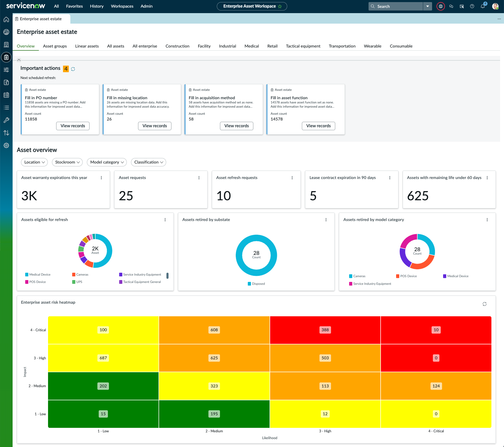
Task: View records for Fill in asset function
Action: pyautogui.click(x=318, y=126)
